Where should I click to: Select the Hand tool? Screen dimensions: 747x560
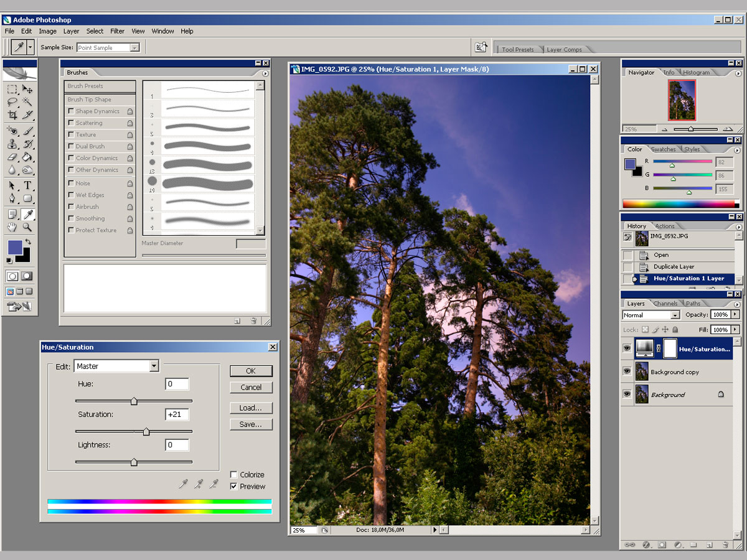[12, 228]
